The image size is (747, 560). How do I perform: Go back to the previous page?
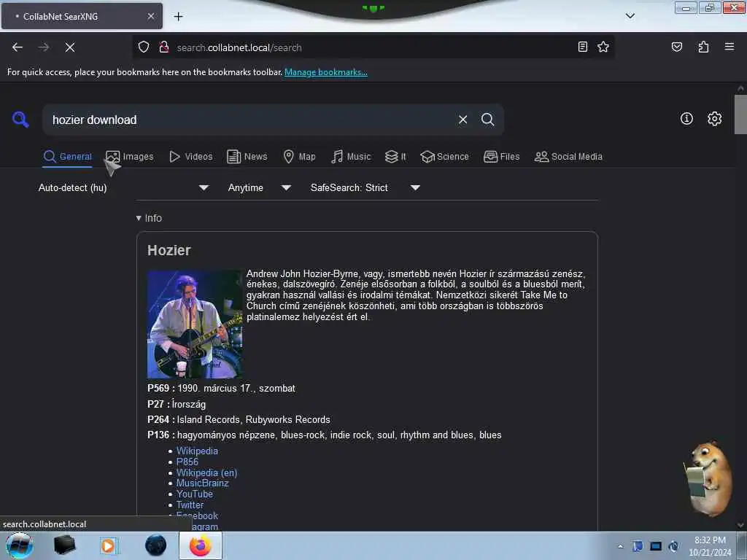pos(18,47)
